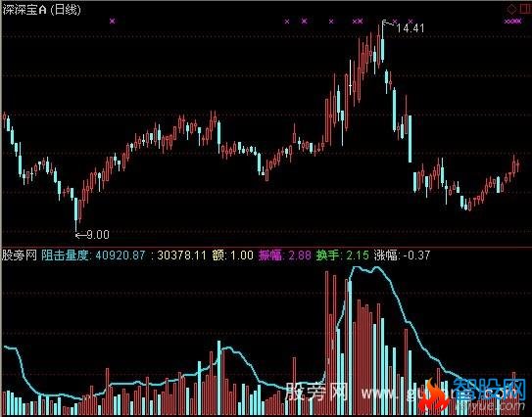
Task: Click the 额: 1.00 readout
Action: (233, 255)
